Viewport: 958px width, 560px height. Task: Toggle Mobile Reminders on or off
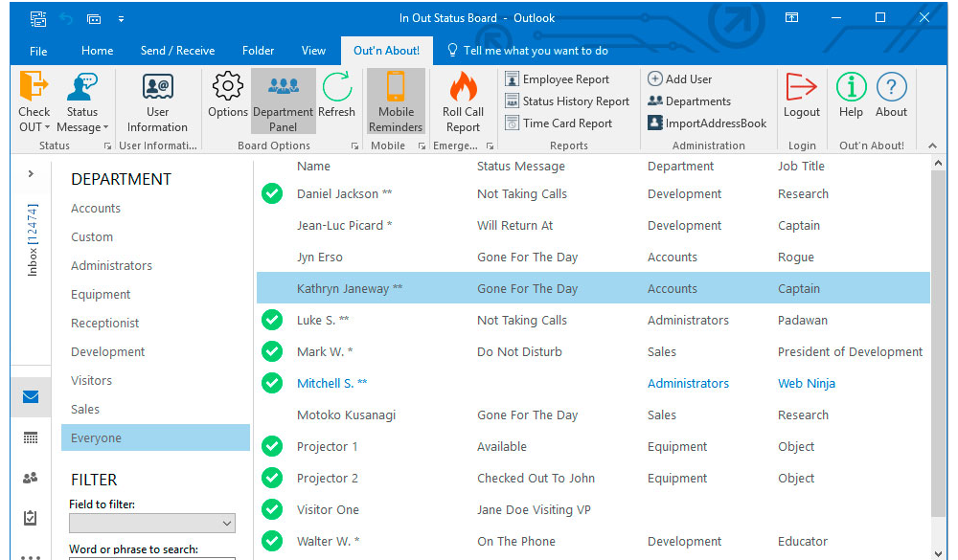[396, 101]
